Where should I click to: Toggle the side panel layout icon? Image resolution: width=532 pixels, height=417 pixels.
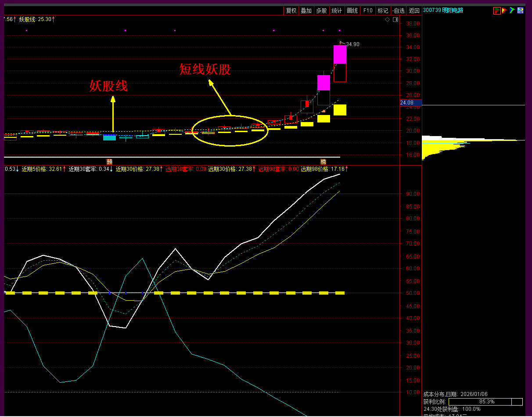(395, 19)
